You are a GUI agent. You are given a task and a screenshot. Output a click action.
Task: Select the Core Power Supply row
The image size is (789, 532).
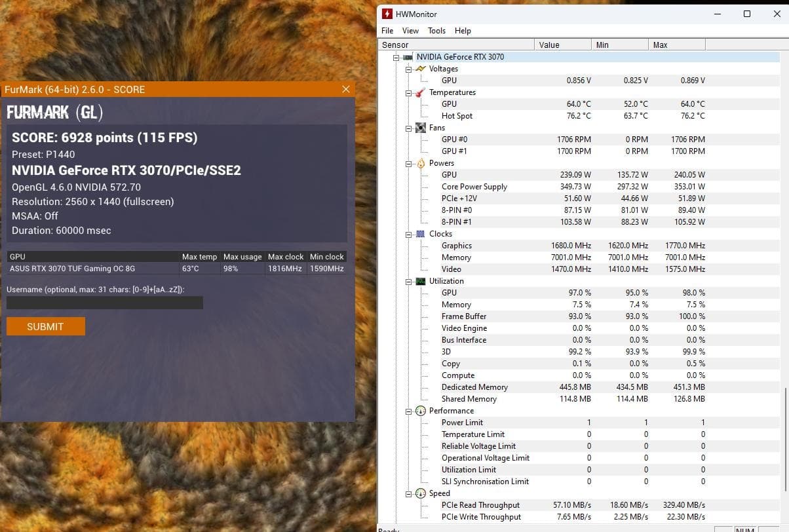[x=579, y=187]
